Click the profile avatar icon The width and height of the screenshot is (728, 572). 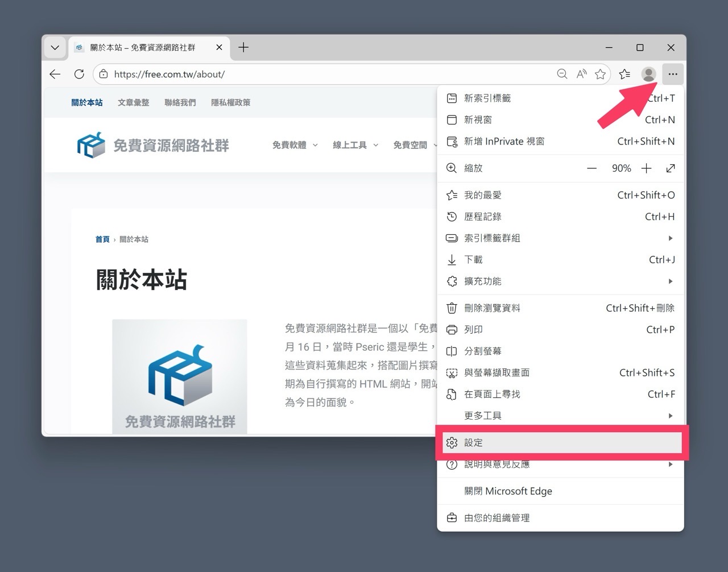pyautogui.click(x=648, y=74)
